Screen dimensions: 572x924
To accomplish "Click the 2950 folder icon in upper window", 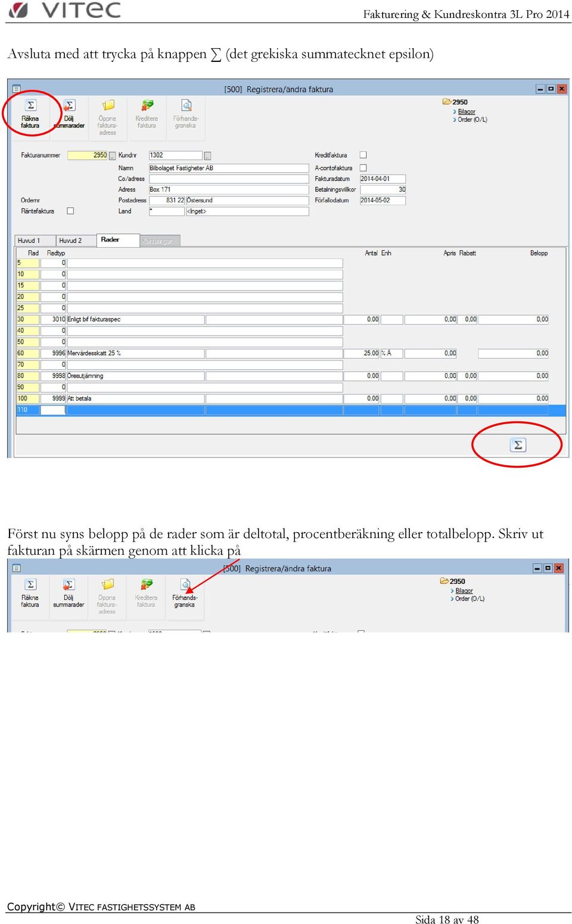I will click(447, 102).
